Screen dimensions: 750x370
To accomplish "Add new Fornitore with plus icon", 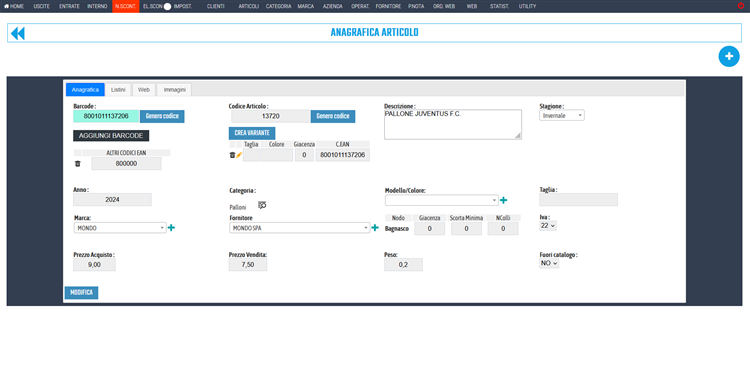I will (x=375, y=228).
